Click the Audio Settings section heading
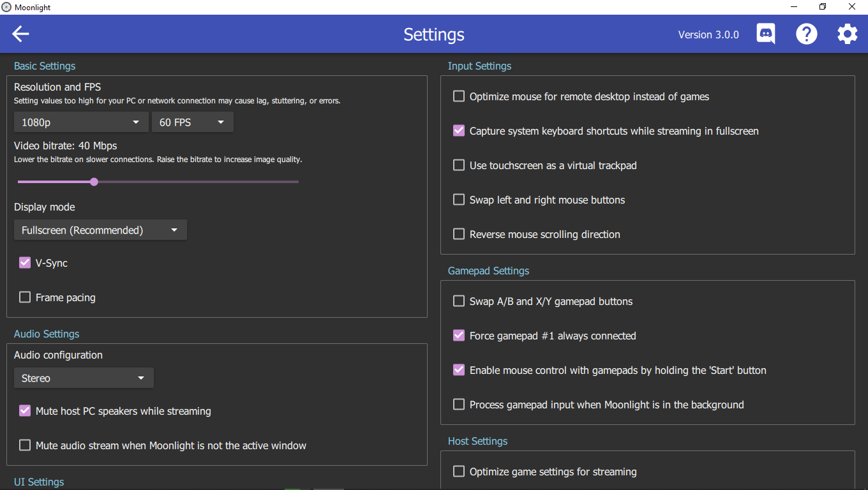The image size is (868, 490). click(x=47, y=334)
